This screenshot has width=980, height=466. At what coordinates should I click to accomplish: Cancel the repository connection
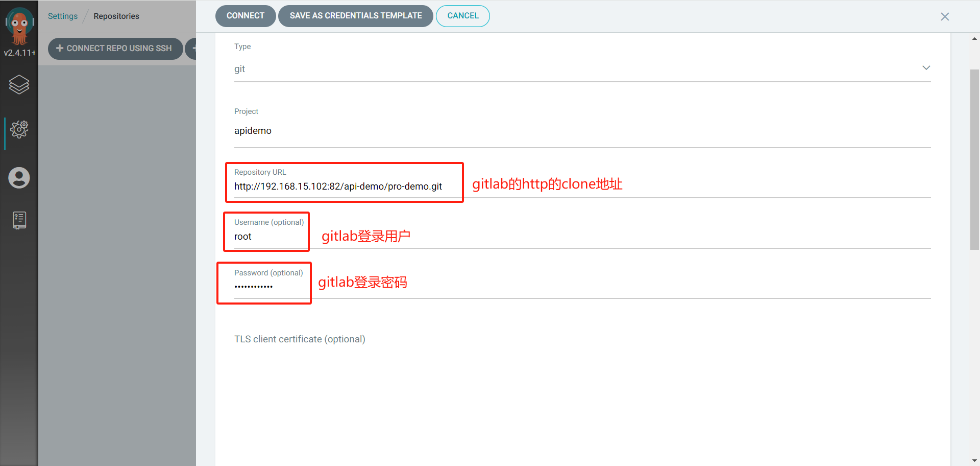coord(462,16)
